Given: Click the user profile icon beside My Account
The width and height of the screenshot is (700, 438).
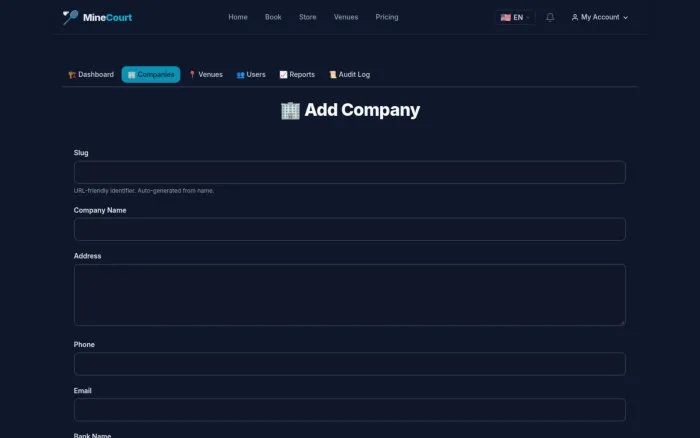Looking at the screenshot, I should (575, 17).
